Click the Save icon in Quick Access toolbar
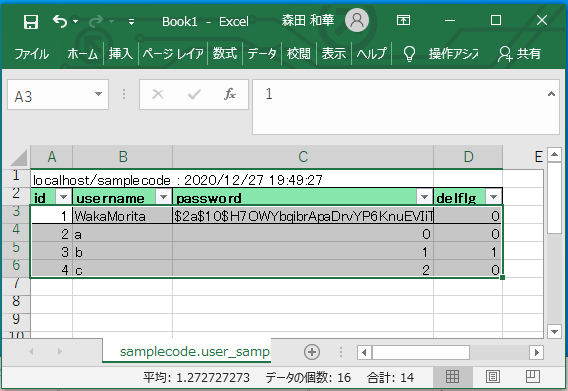568x391 pixels. point(31,21)
